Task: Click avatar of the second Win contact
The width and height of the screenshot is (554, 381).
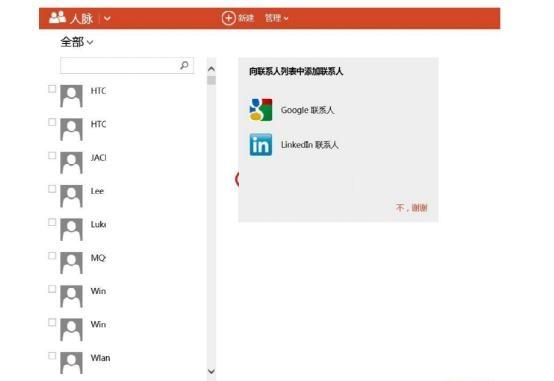Action: (71, 329)
